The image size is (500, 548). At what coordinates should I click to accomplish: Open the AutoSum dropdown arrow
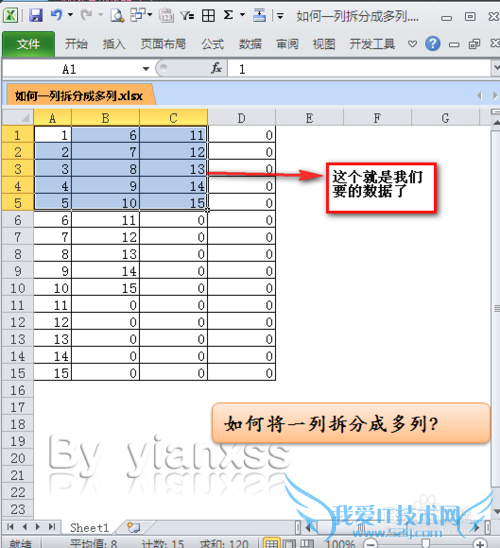click(242, 15)
